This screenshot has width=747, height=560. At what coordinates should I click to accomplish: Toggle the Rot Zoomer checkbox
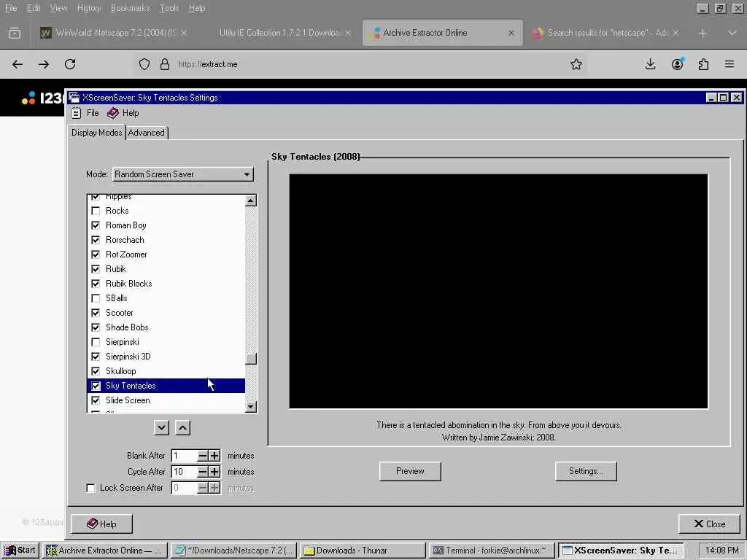[96, 254]
